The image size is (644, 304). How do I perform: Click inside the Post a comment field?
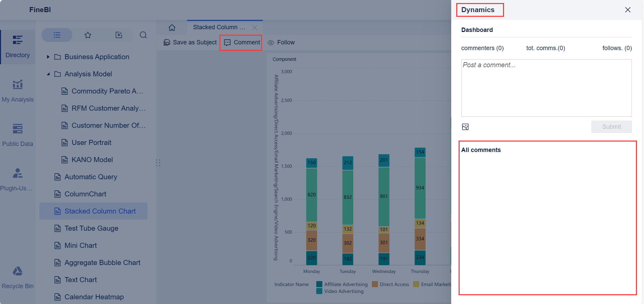tap(546, 87)
